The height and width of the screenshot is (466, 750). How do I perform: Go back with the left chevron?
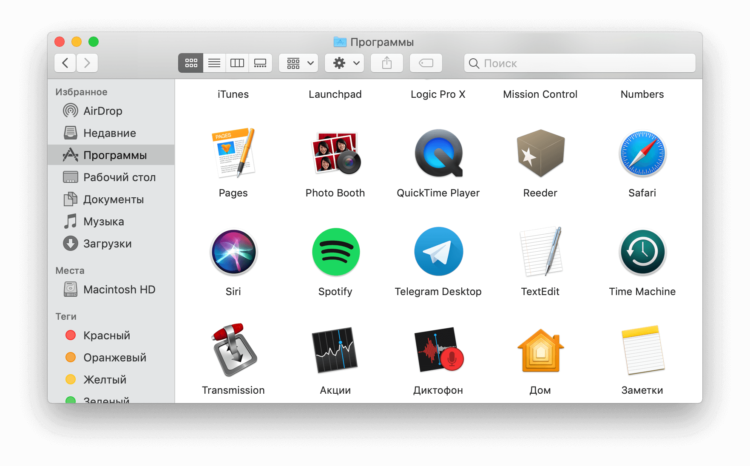(66, 63)
